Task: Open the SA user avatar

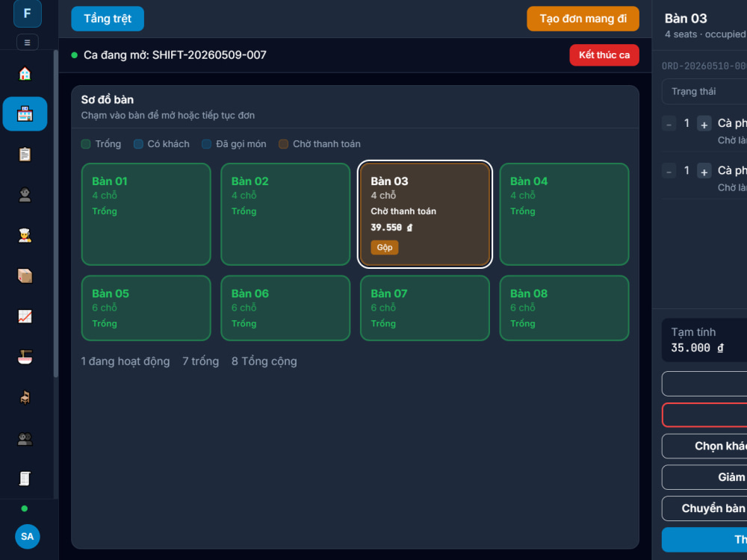Action: click(27, 537)
